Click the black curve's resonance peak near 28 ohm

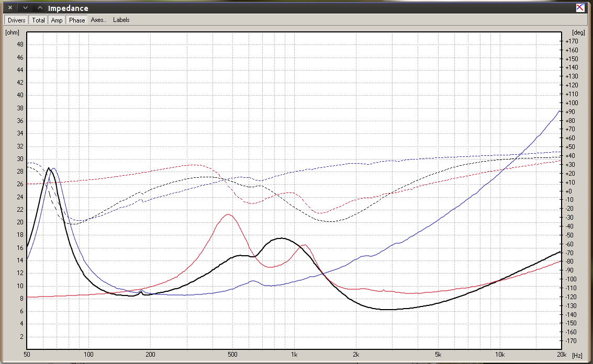tap(49, 168)
